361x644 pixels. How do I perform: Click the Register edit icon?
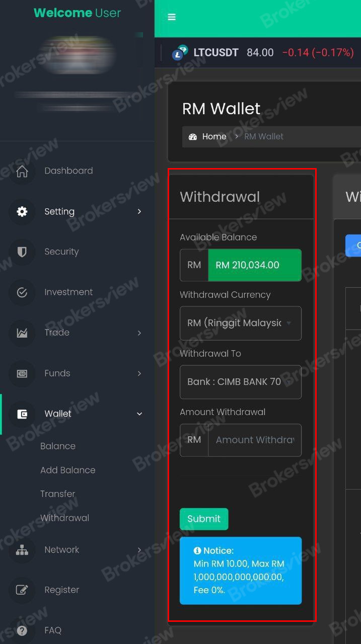(x=22, y=590)
